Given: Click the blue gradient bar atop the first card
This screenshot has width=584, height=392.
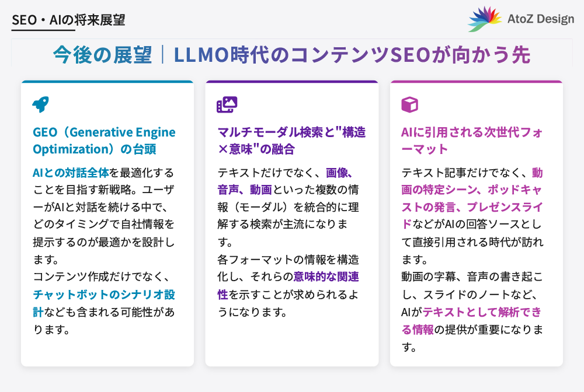Looking at the screenshot, I should (x=107, y=82).
